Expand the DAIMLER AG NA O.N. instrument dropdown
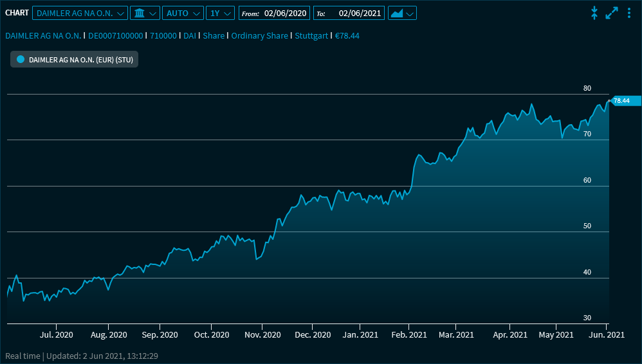 (80, 13)
